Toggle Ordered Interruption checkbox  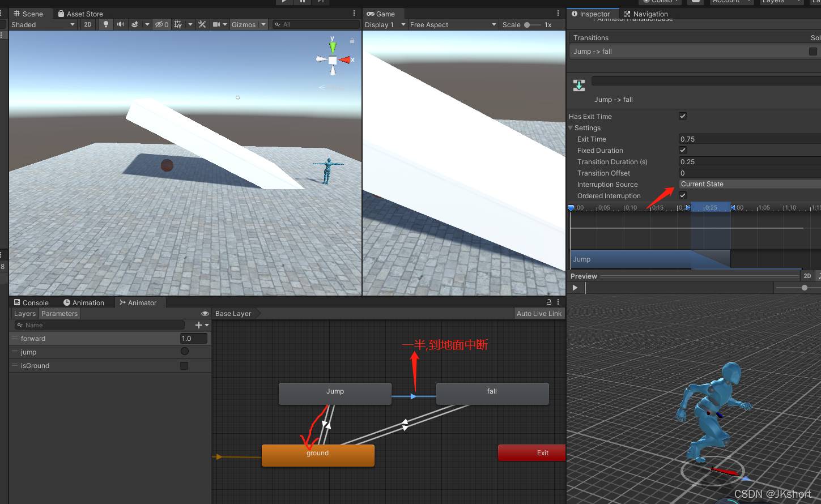683,195
